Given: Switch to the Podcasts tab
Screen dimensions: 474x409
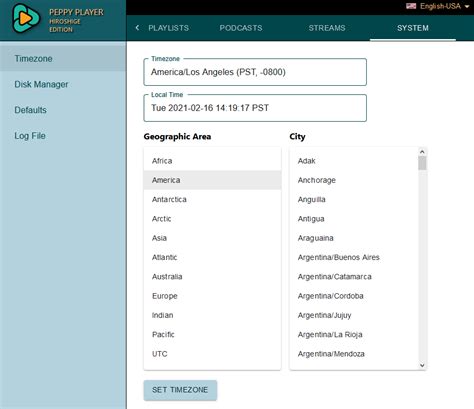Looking at the screenshot, I should (x=241, y=28).
